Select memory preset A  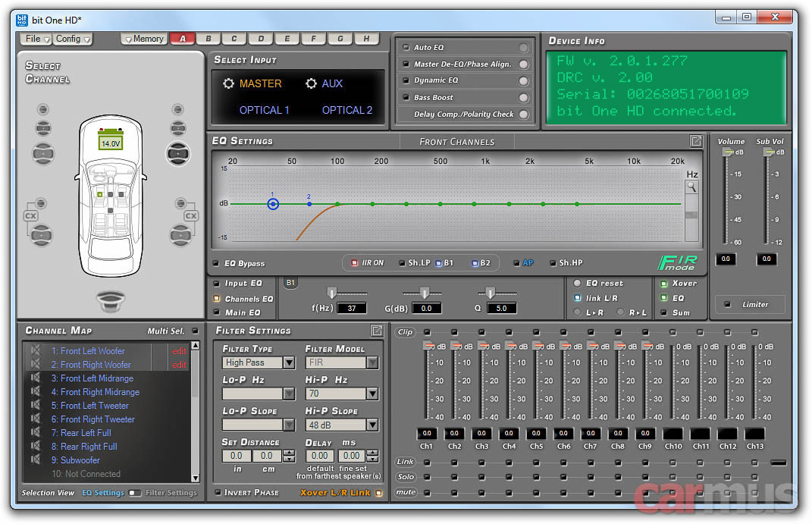click(183, 39)
